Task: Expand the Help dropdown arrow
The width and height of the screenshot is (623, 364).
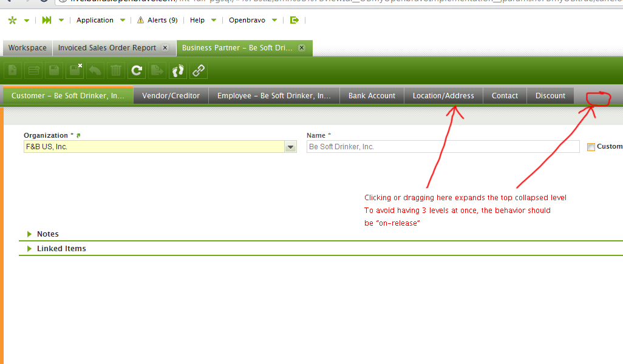Action: point(214,20)
